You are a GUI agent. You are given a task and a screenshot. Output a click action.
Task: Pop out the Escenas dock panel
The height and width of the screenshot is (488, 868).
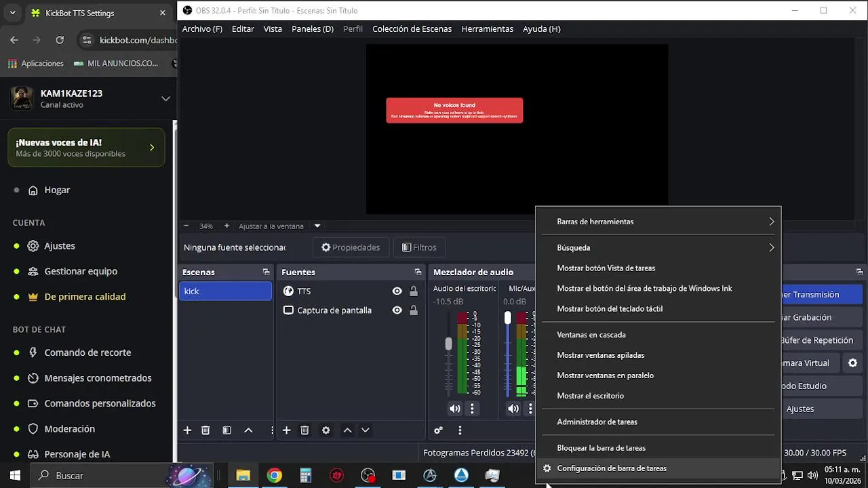point(266,272)
